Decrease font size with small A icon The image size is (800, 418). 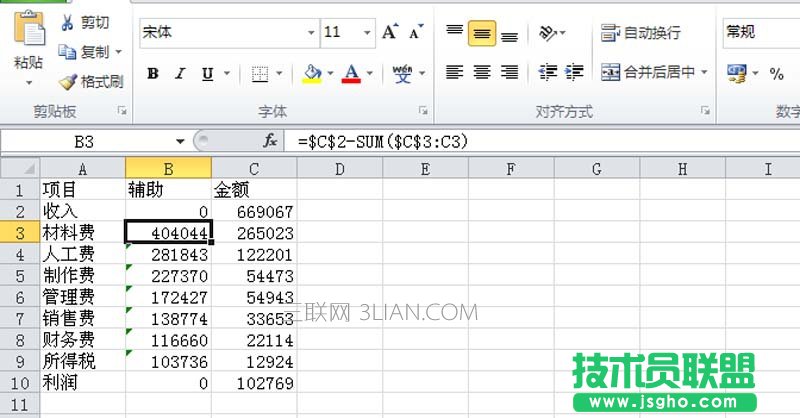tap(416, 32)
